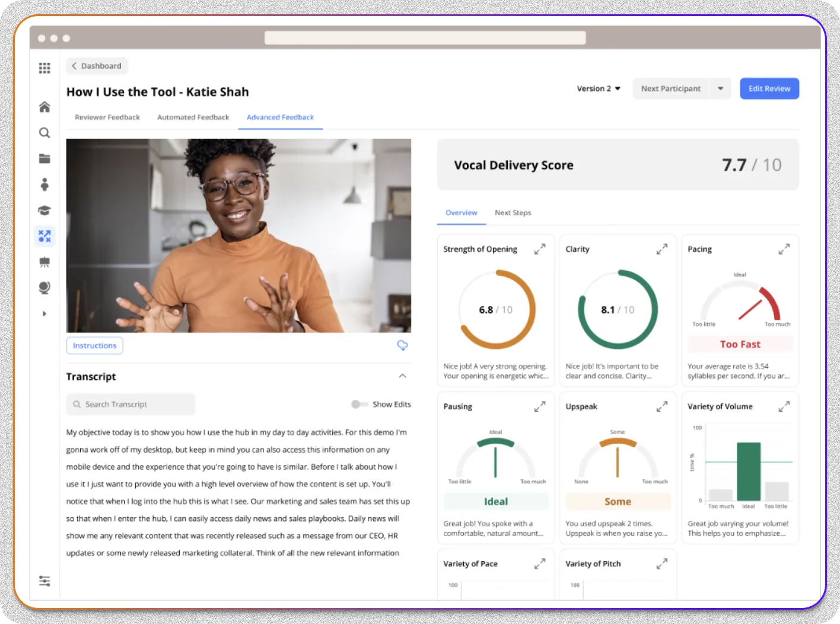Screen dimensions: 840x624
Task: Click the Upspeak gauge
Action: pos(618,459)
